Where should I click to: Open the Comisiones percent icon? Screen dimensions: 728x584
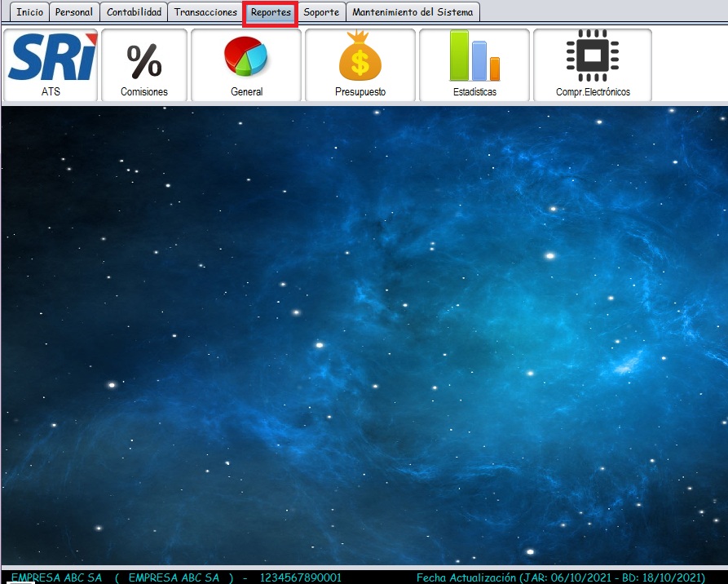144,60
